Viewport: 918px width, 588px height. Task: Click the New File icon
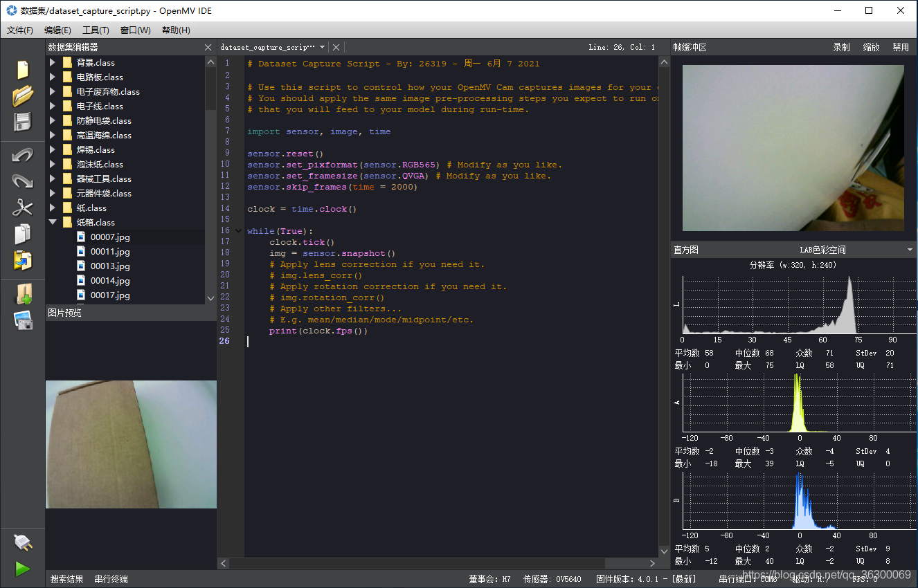pyautogui.click(x=23, y=70)
